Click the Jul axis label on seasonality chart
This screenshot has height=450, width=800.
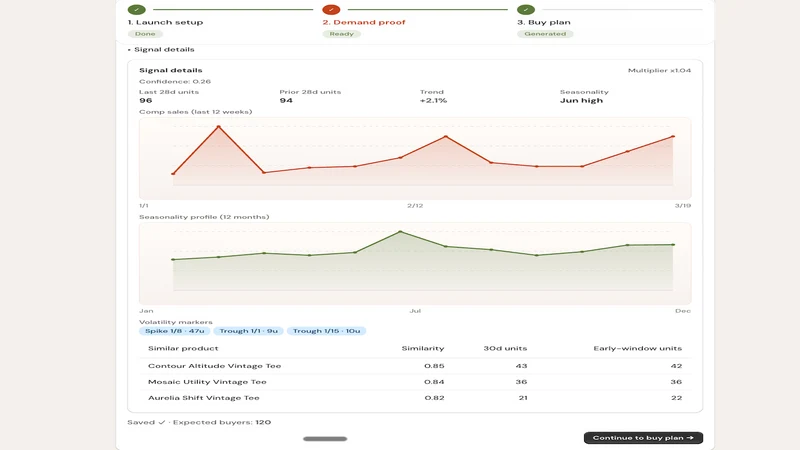click(415, 311)
